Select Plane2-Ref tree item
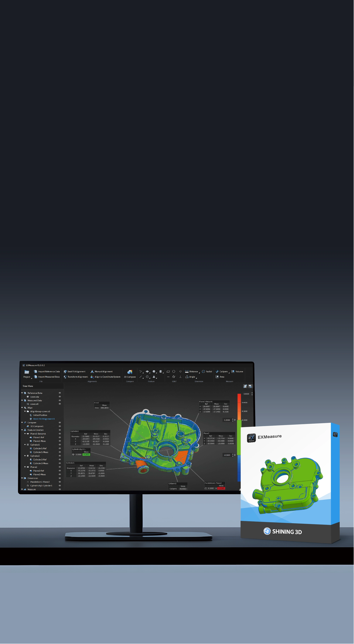This screenshot has width=354, height=644. (39, 471)
